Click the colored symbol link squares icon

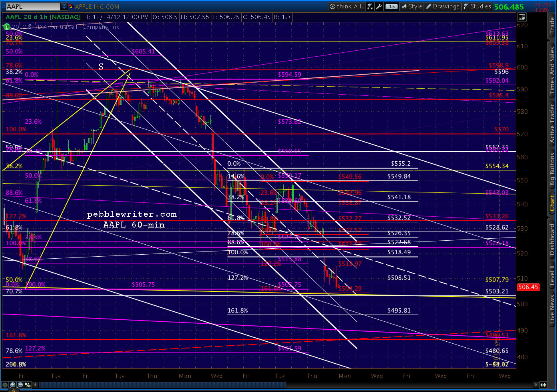(71, 7)
